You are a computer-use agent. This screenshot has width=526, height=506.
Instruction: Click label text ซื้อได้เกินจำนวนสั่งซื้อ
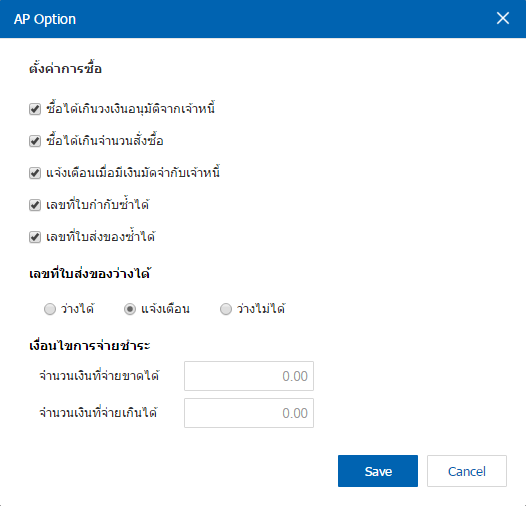tap(105, 140)
